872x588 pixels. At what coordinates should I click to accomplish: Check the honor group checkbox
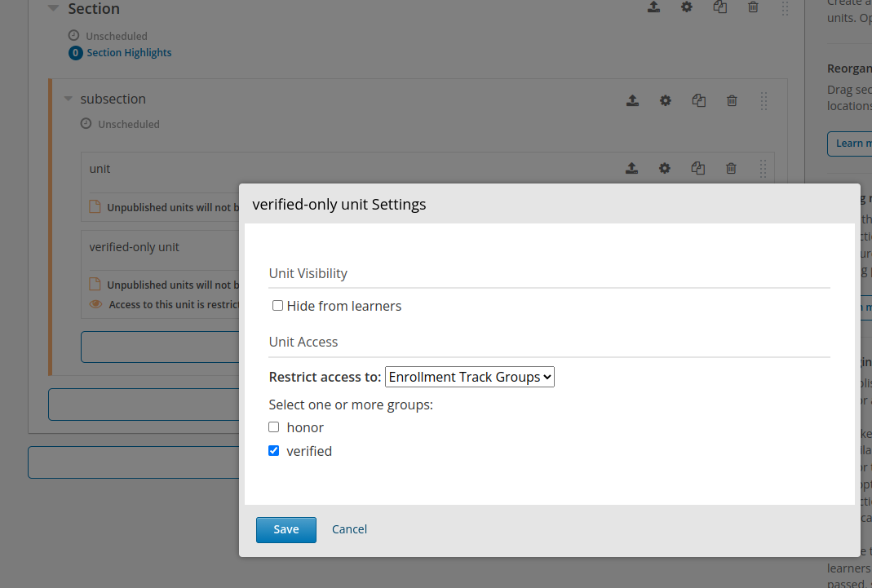click(274, 427)
